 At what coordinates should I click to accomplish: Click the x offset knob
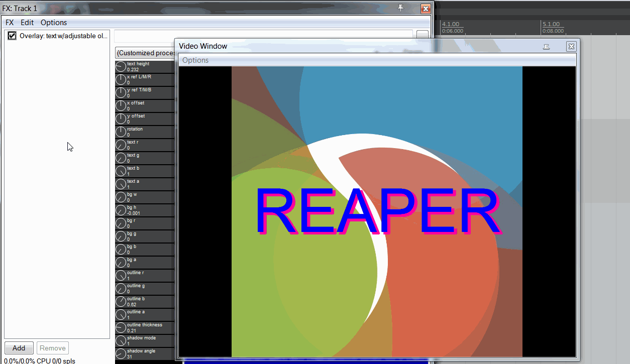tap(121, 105)
